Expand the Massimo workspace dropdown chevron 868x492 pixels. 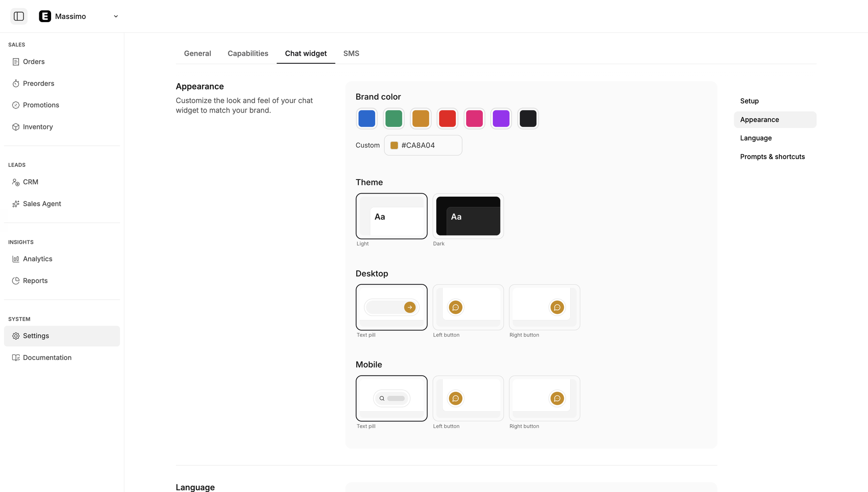[116, 16]
